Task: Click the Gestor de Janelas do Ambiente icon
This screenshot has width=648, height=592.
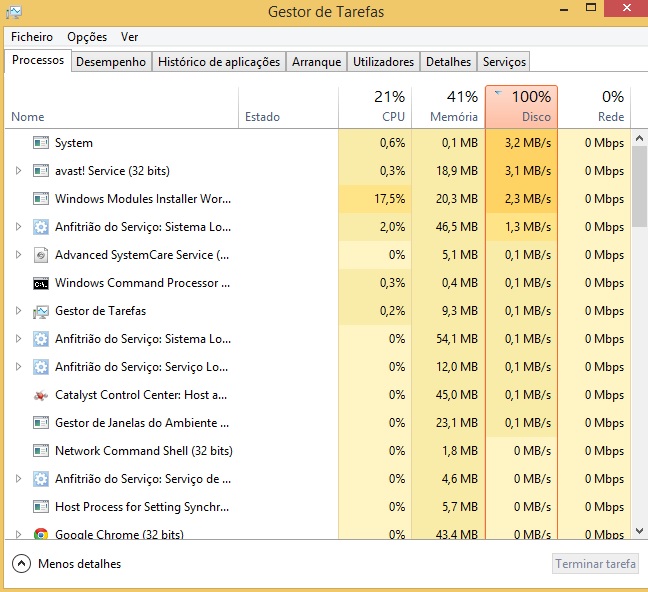Action: [x=41, y=423]
